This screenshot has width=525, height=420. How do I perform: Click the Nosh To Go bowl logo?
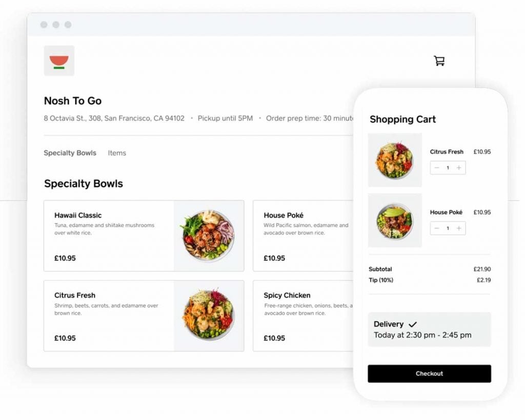coord(59,61)
